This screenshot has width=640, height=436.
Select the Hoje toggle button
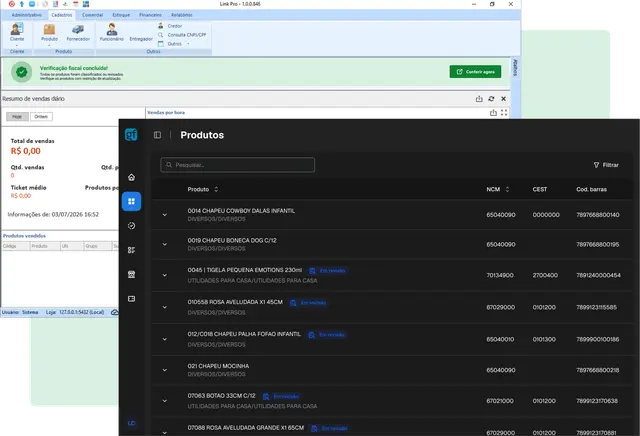(x=17, y=117)
